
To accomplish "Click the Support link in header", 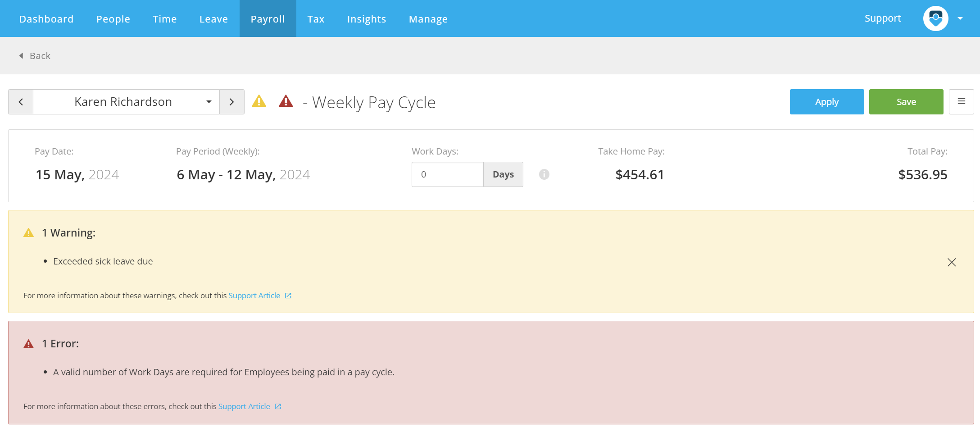I will [x=883, y=18].
